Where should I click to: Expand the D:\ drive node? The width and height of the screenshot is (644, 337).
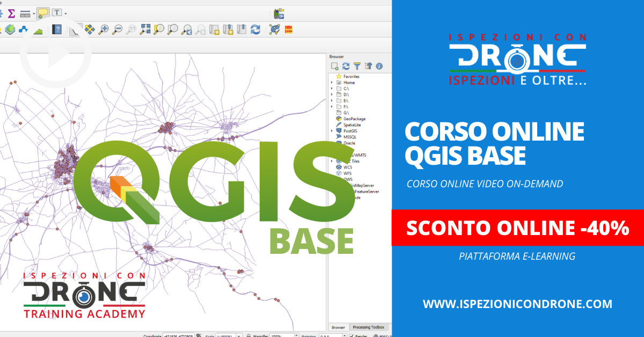point(332,94)
